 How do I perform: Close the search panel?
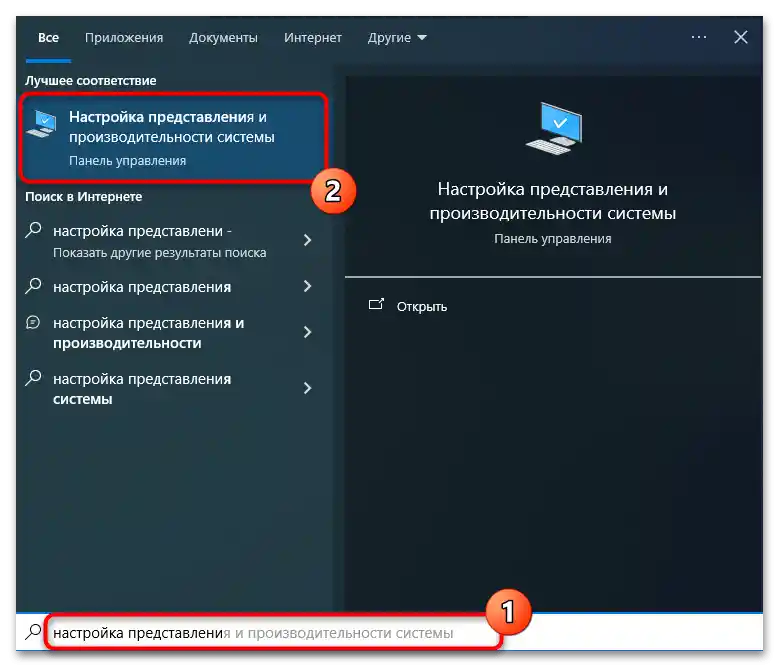[740, 37]
